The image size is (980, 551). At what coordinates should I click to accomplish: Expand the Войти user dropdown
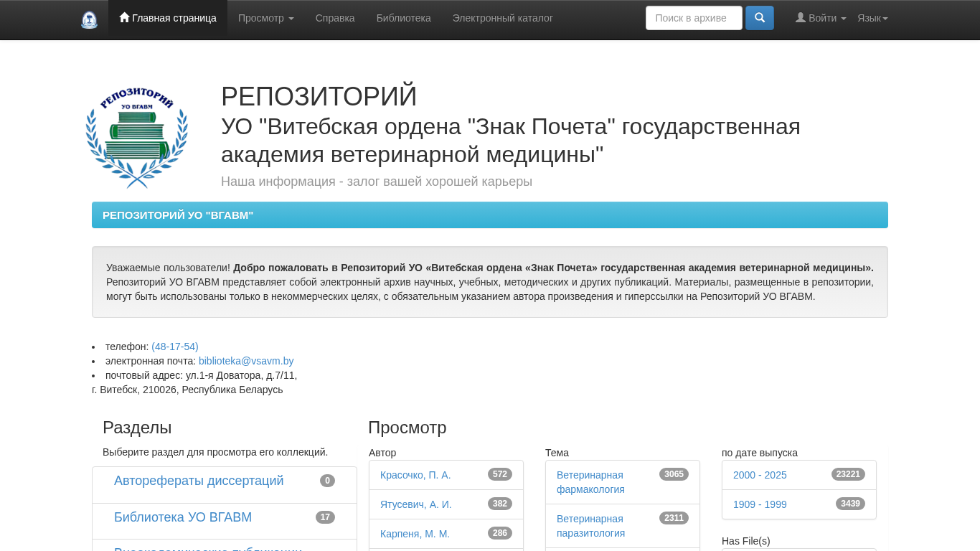coord(821,18)
